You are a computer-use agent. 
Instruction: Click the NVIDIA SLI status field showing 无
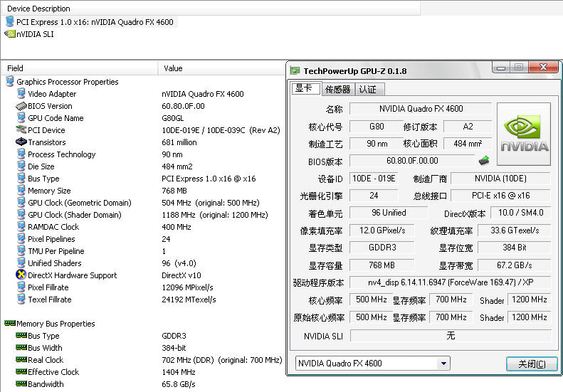coord(451,336)
